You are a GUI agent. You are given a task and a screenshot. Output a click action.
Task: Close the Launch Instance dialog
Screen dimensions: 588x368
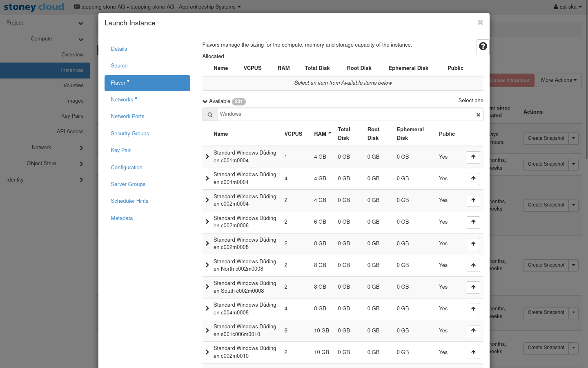[x=480, y=22]
